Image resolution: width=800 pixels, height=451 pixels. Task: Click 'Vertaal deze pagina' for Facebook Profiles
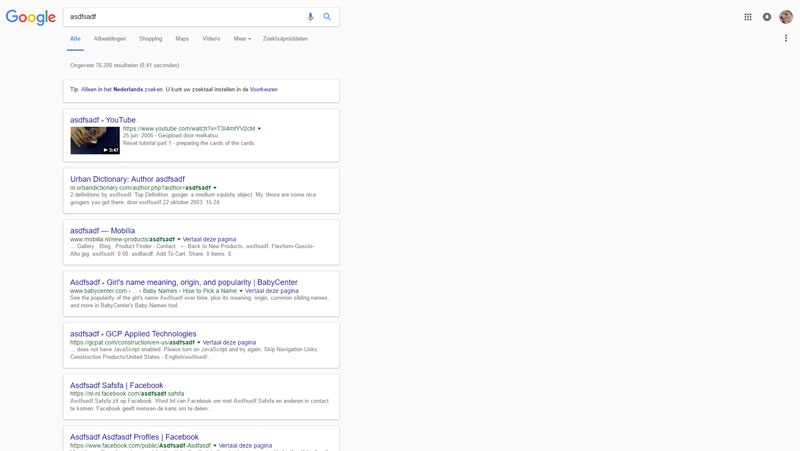tap(245, 445)
